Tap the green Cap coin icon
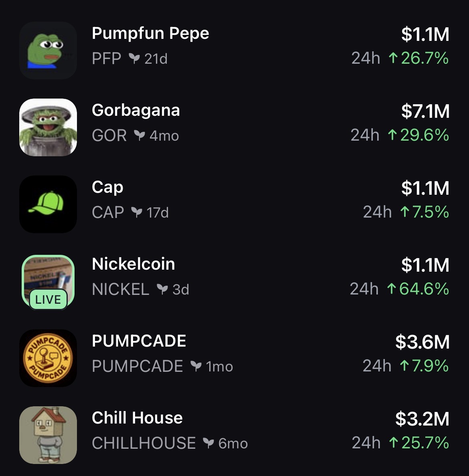 tap(48, 204)
